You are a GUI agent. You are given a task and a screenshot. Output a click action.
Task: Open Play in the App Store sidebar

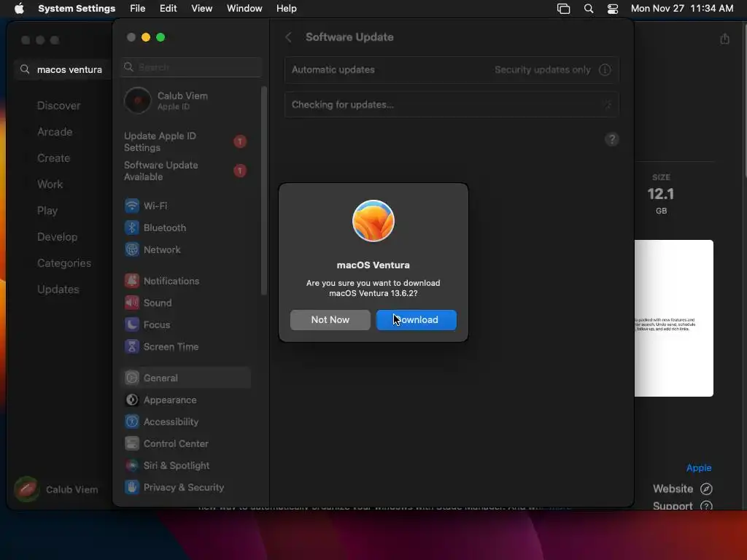[47, 211]
